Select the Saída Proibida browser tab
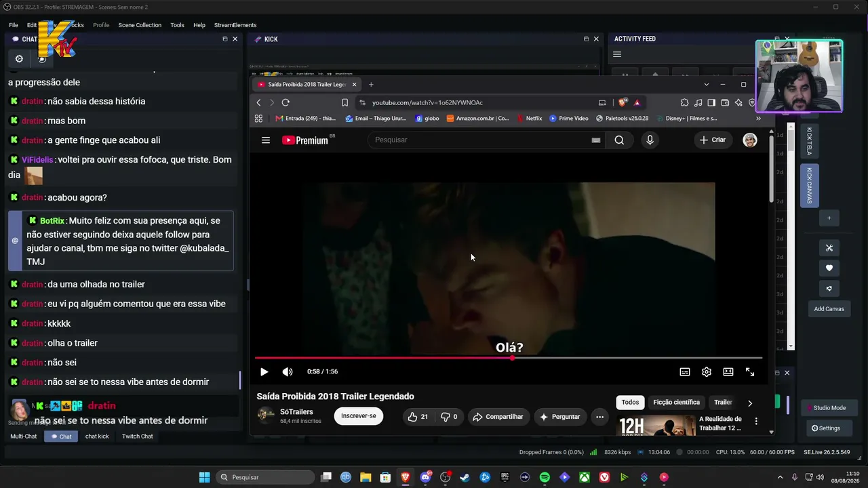 307,85
